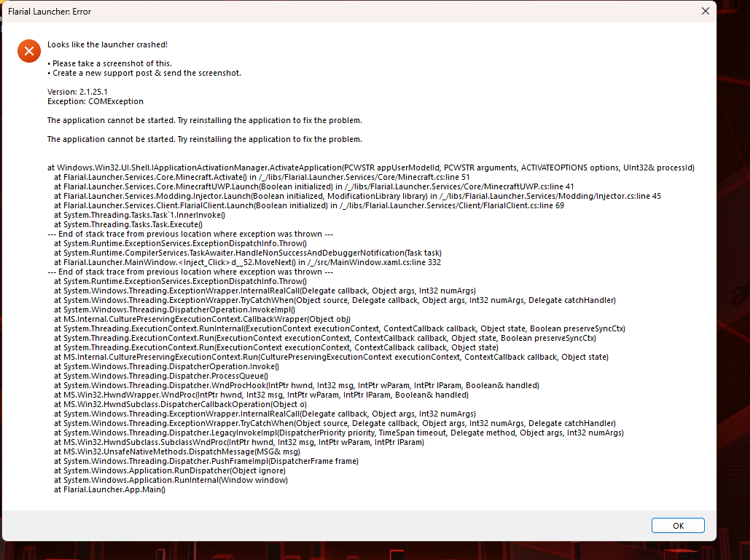Screen dimensions: 750x560
Task: Click the OK button
Action: point(678,525)
